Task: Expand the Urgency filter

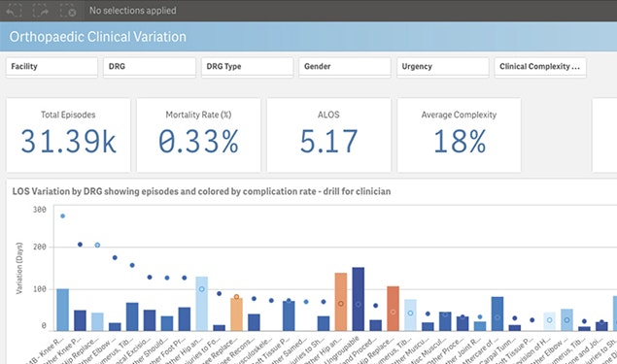Action: coord(443,67)
